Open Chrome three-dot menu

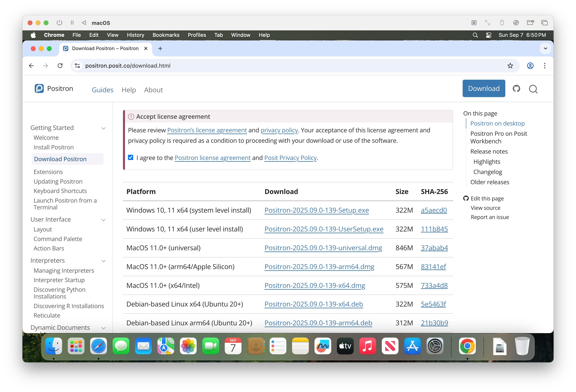coord(545,66)
